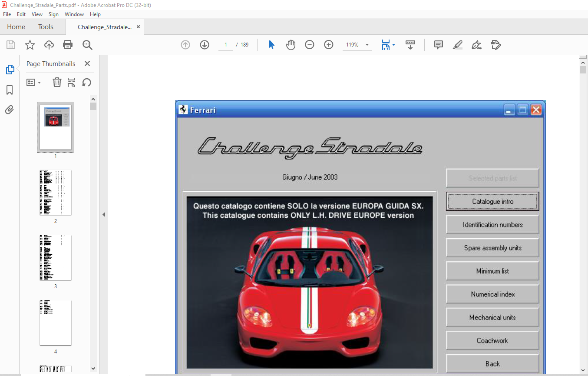The height and width of the screenshot is (376, 588).
Task: Zoom in with plus icon
Action: click(329, 45)
